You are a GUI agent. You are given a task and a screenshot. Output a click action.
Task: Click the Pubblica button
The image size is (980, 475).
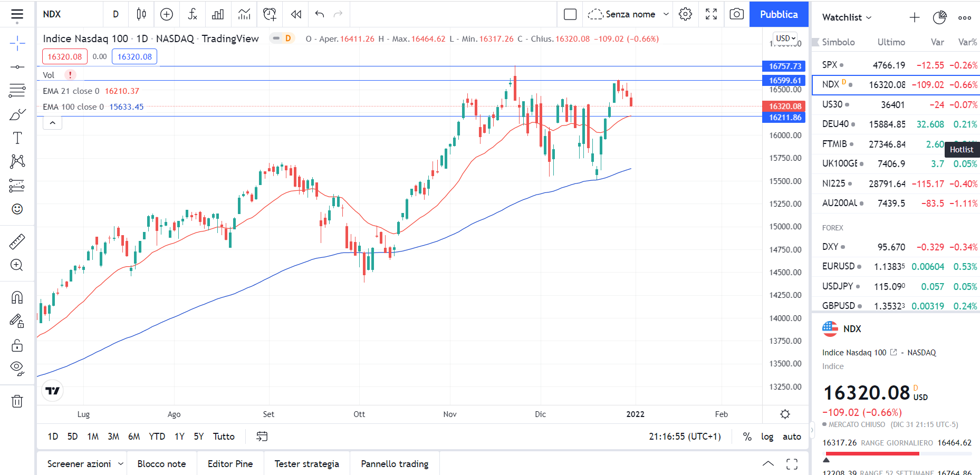[x=779, y=14]
